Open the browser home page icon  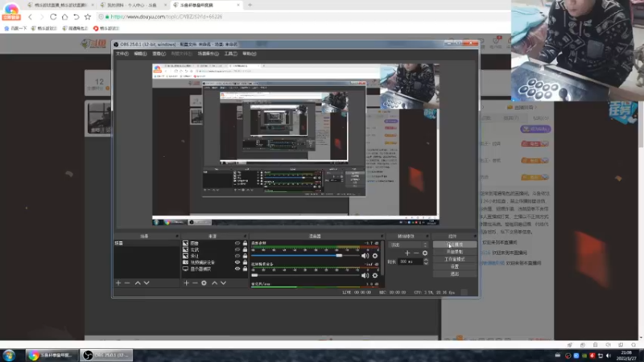coord(64,17)
